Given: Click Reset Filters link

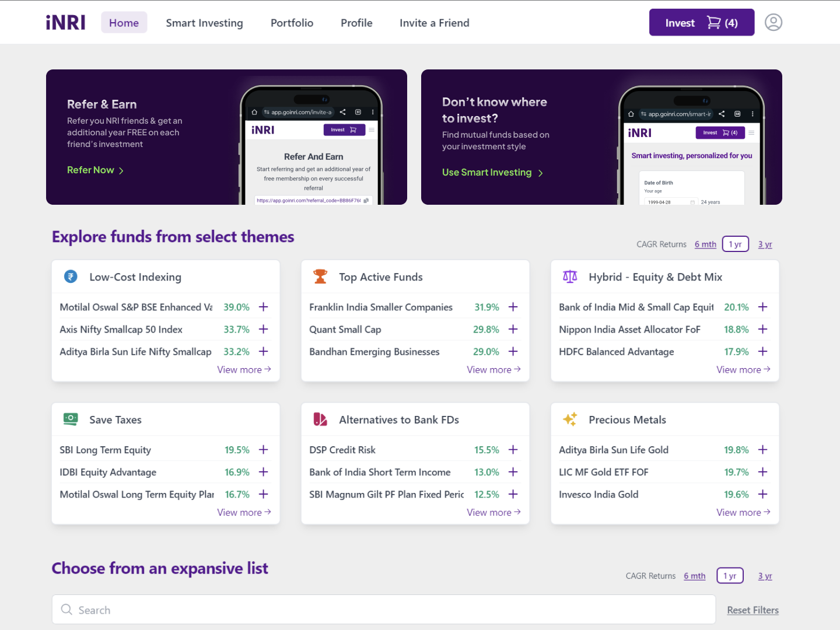Looking at the screenshot, I should point(752,610).
